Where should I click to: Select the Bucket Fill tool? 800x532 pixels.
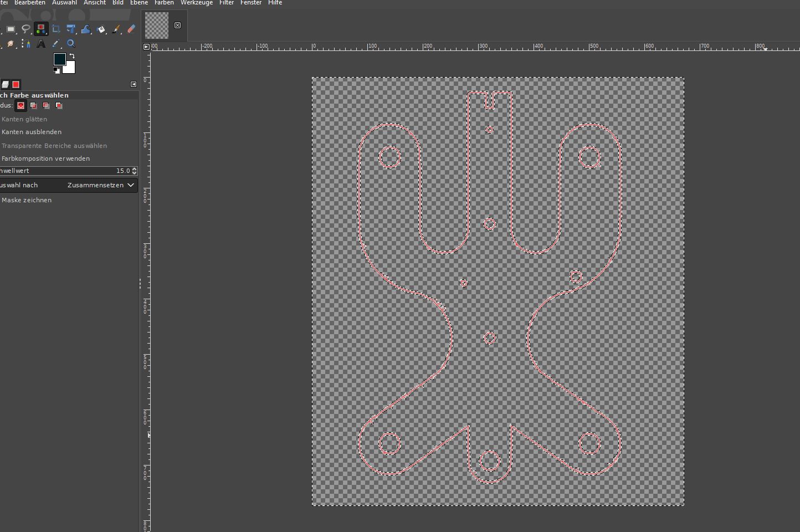(101, 29)
